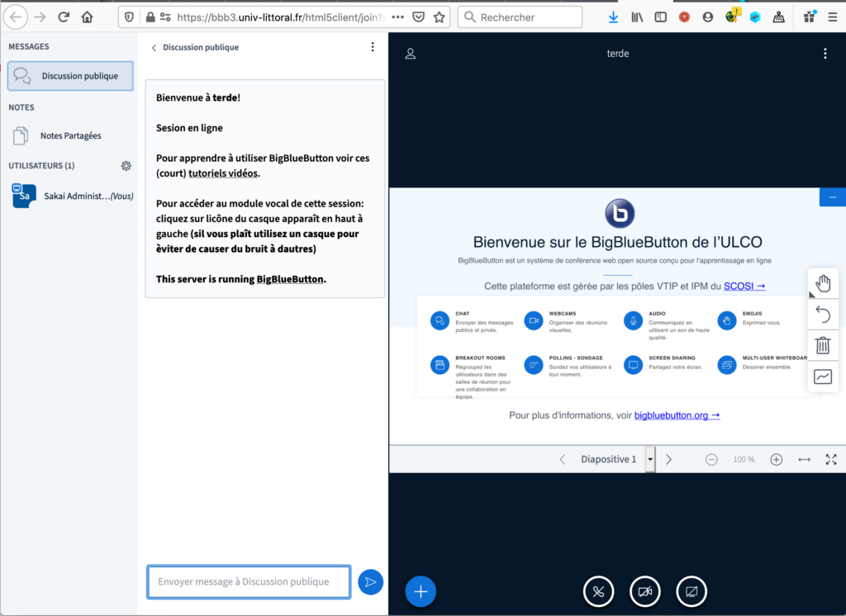Select Discussion publique in messages

(x=71, y=75)
